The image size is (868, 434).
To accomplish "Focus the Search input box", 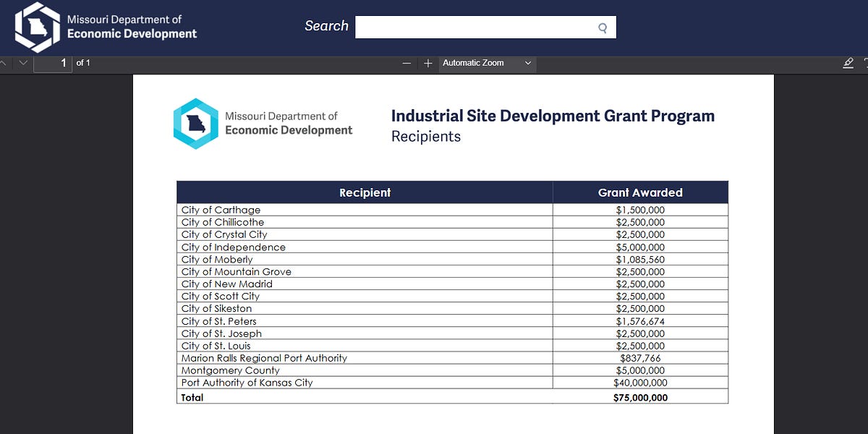I will point(485,27).
